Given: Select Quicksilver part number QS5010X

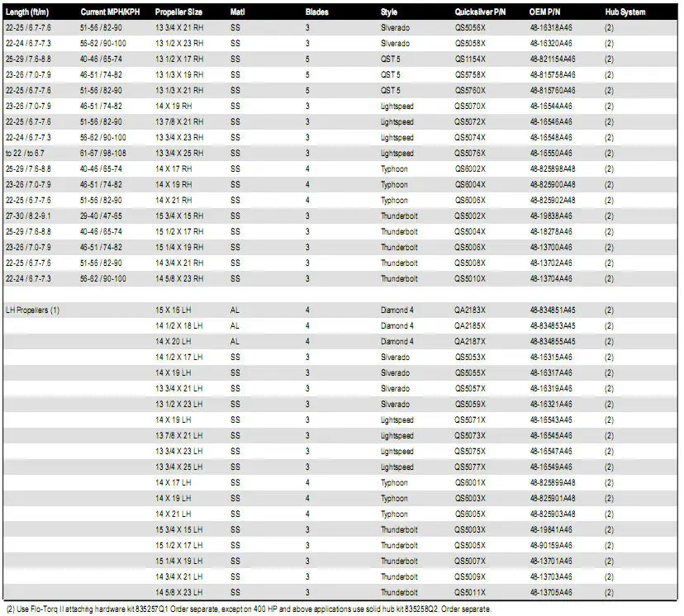Looking at the screenshot, I should coord(470,279).
